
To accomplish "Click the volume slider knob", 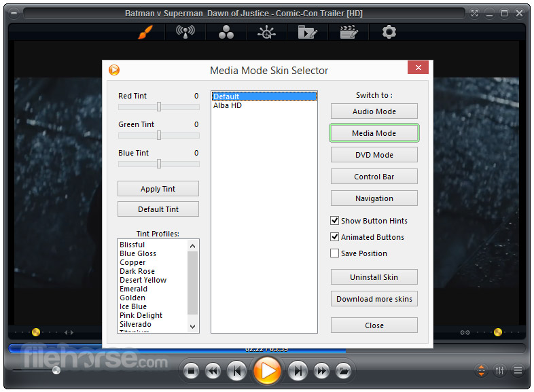I will pos(56,370).
